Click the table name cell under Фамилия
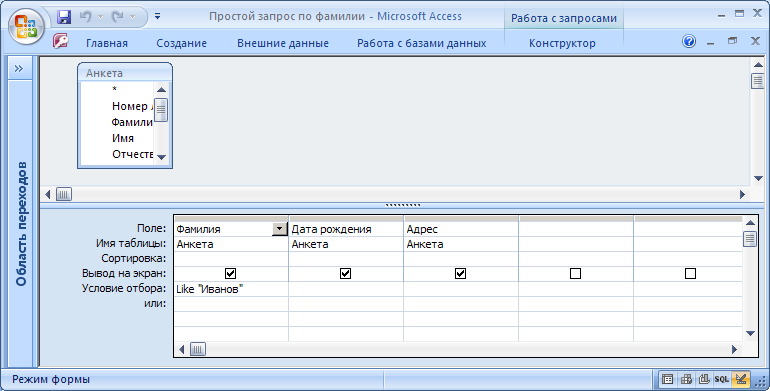This screenshot has height=391, width=770. 231,244
